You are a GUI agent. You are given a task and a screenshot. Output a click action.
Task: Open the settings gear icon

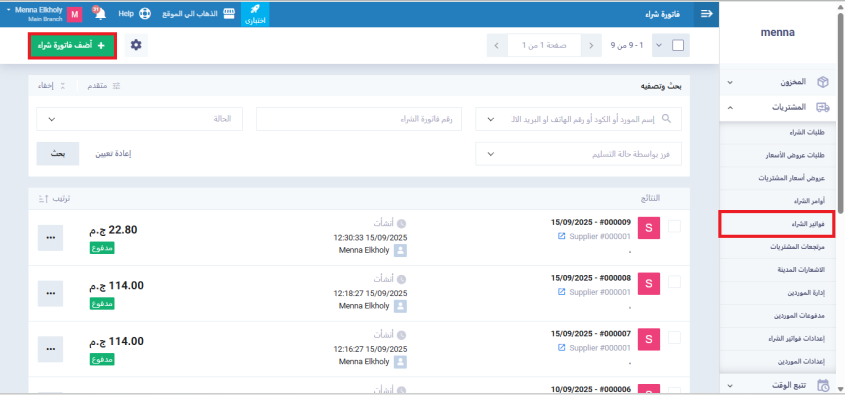coord(136,45)
